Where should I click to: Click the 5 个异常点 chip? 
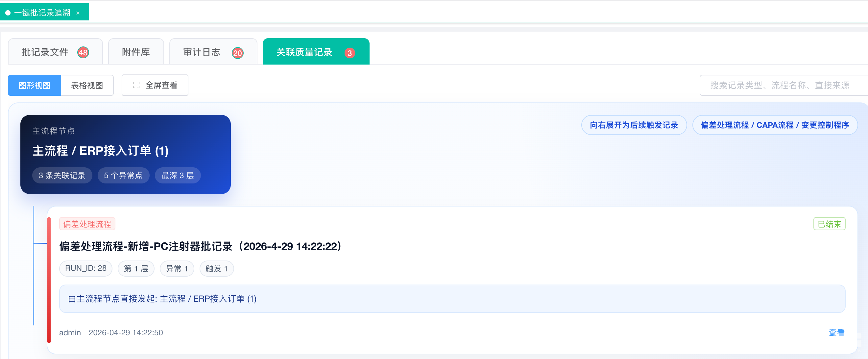coord(123,176)
